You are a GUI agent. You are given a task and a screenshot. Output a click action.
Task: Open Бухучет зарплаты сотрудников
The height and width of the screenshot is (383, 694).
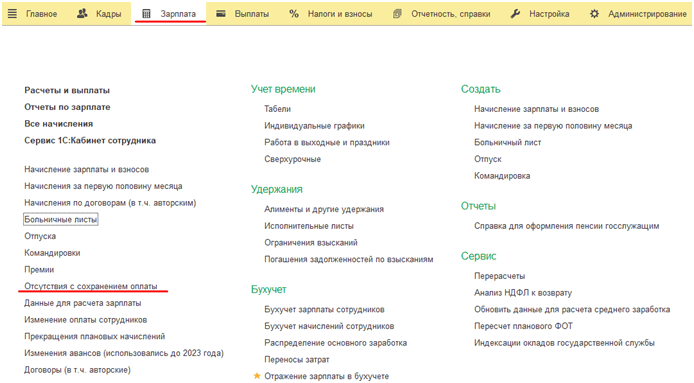(x=324, y=309)
